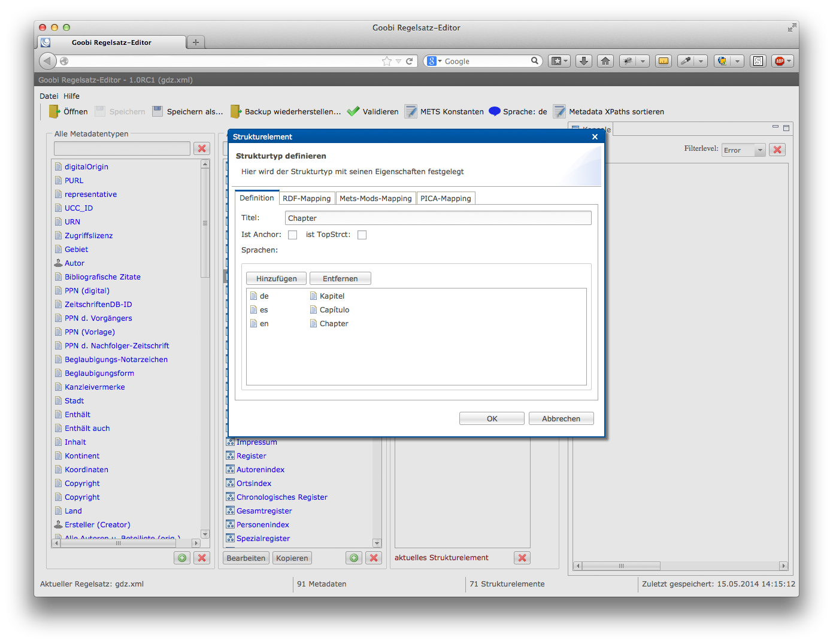Toggle the Ist Anchor checkbox
The height and width of the screenshot is (644, 833).
coord(292,235)
